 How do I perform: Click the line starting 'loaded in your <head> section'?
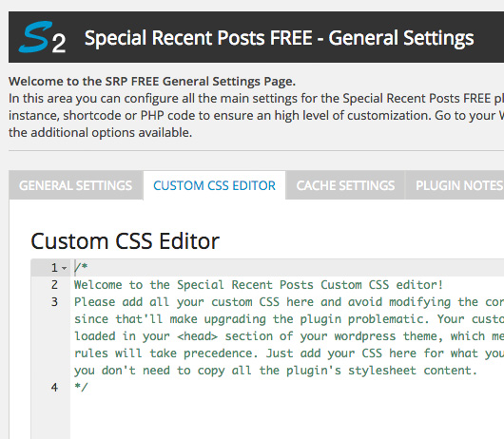pos(289,336)
